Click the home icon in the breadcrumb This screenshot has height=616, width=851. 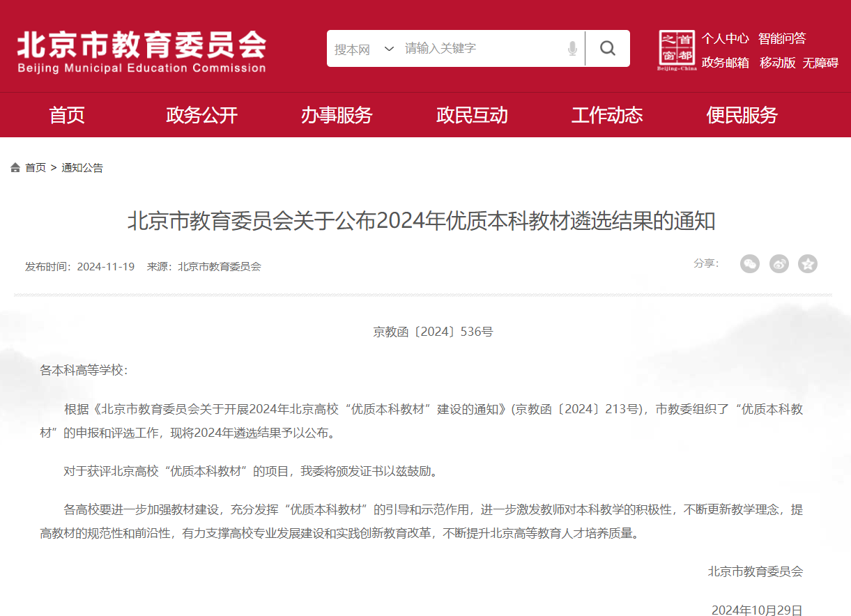tap(15, 168)
